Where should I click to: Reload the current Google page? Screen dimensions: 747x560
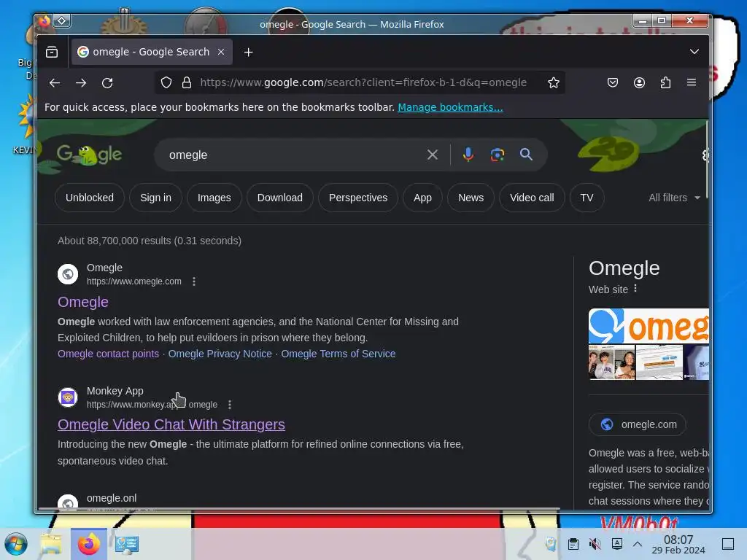coord(108,83)
